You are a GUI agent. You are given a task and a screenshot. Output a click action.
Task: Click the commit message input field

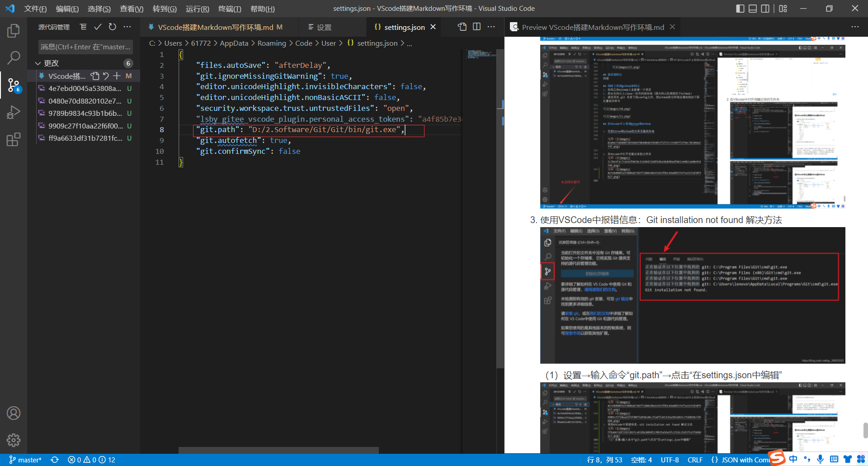[86, 47]
